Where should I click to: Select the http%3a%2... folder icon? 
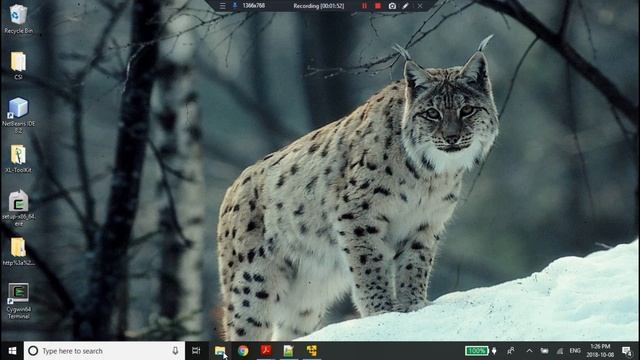18,252
